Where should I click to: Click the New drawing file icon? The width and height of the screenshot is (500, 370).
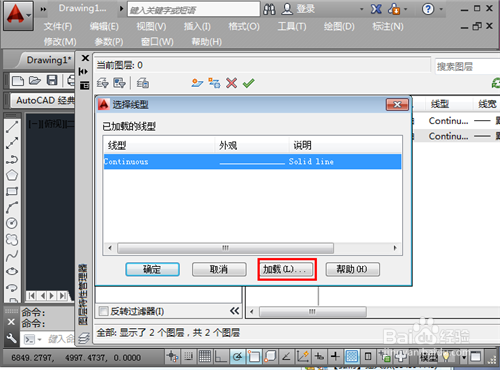coord(18,81)
